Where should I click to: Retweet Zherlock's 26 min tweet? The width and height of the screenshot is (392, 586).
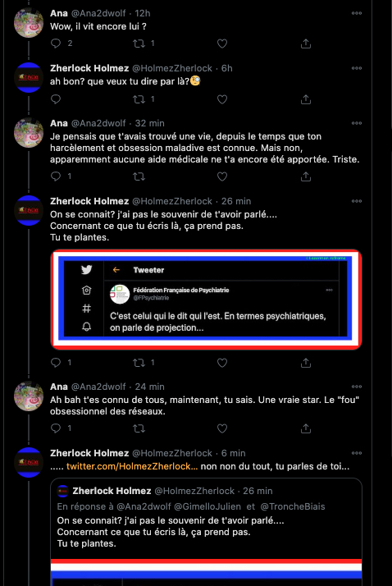(x=139, y=362)
